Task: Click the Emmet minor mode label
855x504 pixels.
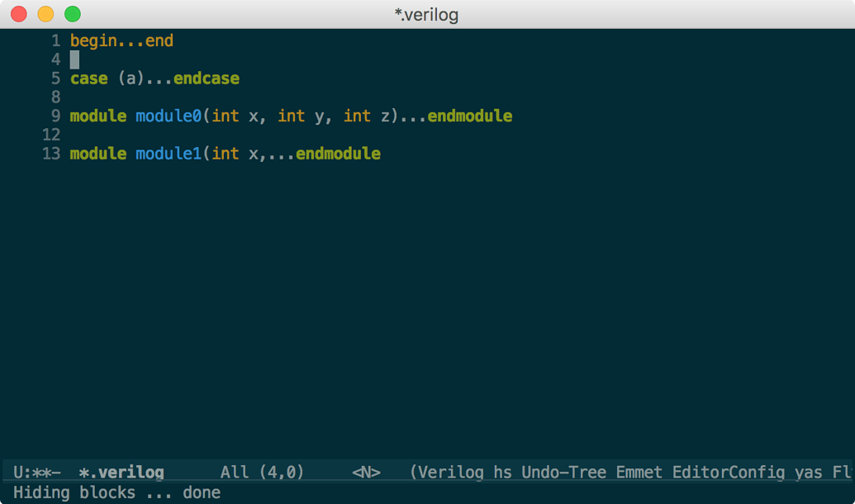Action: pyautogui.click(x=639, y=473)
